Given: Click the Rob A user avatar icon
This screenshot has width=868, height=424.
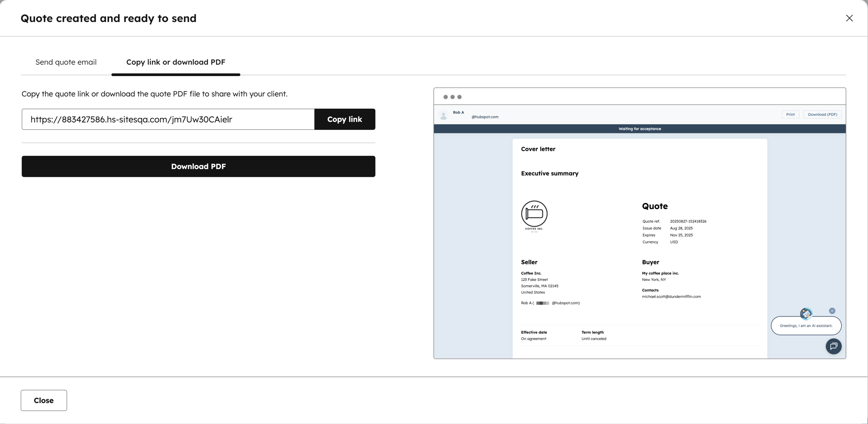Looking at the screenshot, I should (444, 115).
